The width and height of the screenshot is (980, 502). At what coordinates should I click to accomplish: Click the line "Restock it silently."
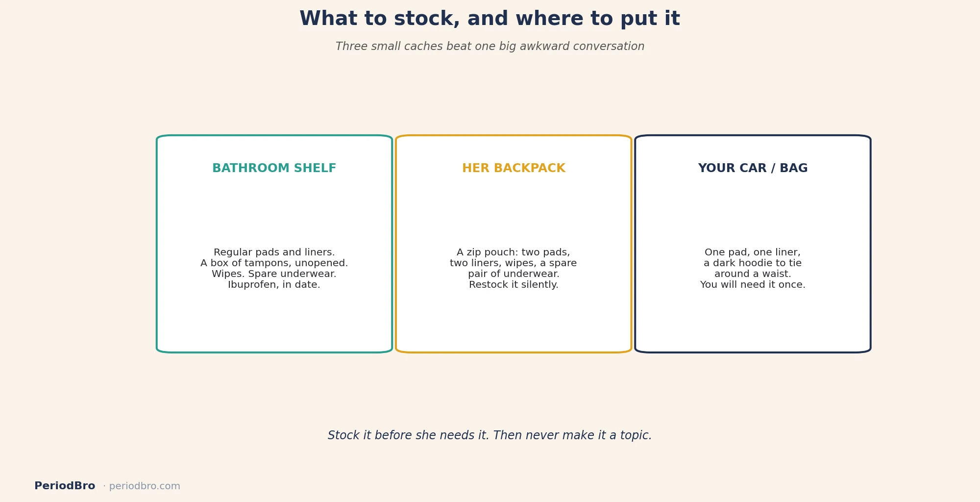pyautogui.click(x=514, y=285)
